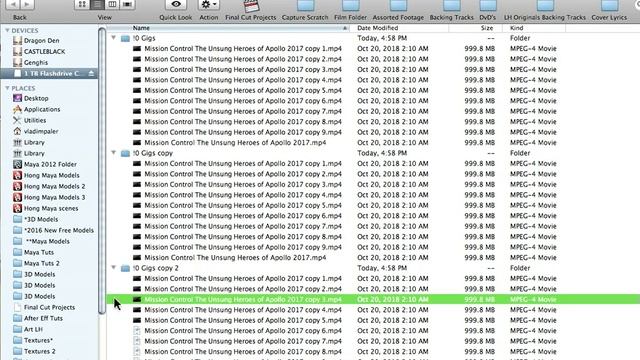Sort by Size column header
The width and height of the screenshot is (640, 360).
(476, 28)
